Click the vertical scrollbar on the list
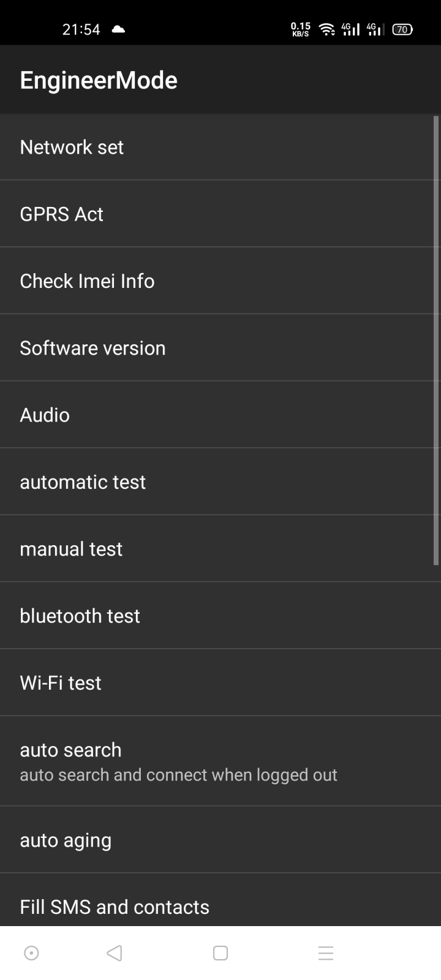The height and width of the screenshot is (980, 441). pyautogui.click(x=436, y=341)
